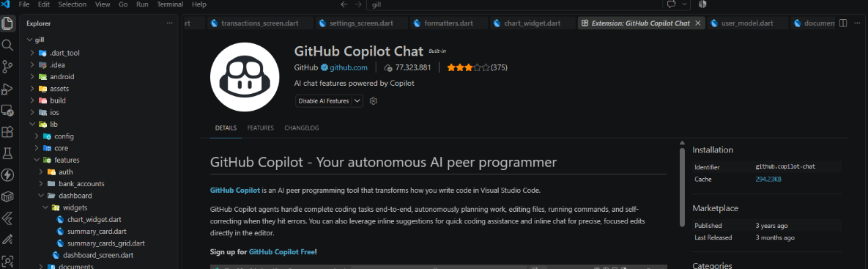Go forward with the navigation arrow
Screen dimensions: 868x269
(358, 4)
